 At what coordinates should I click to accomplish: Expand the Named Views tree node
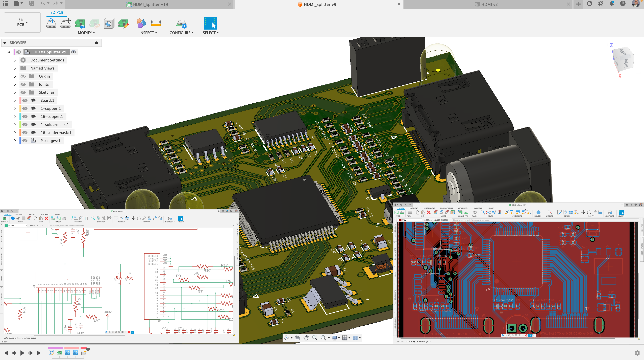14,68
